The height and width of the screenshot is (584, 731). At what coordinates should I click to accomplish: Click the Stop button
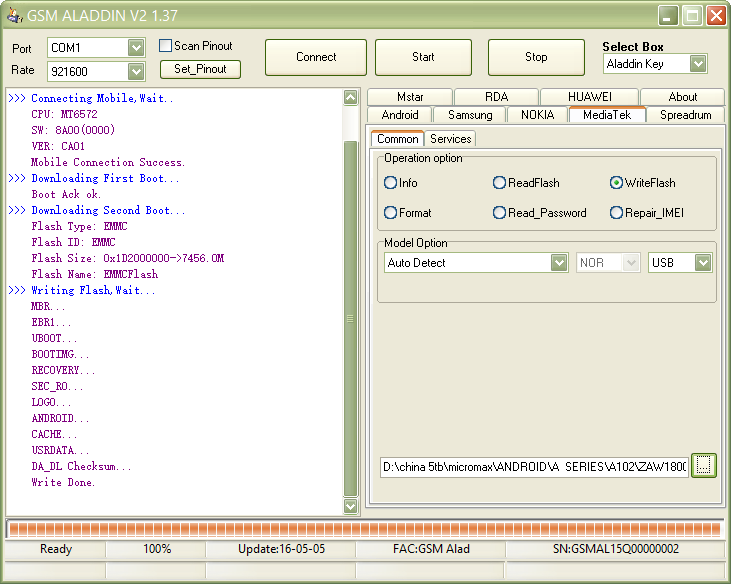click(x=536, y=57)
